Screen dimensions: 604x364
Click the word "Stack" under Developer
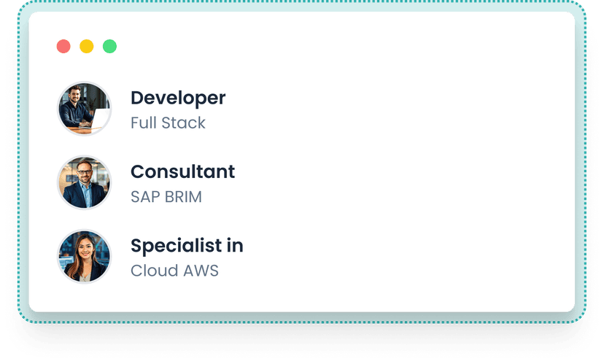(184, 123)
